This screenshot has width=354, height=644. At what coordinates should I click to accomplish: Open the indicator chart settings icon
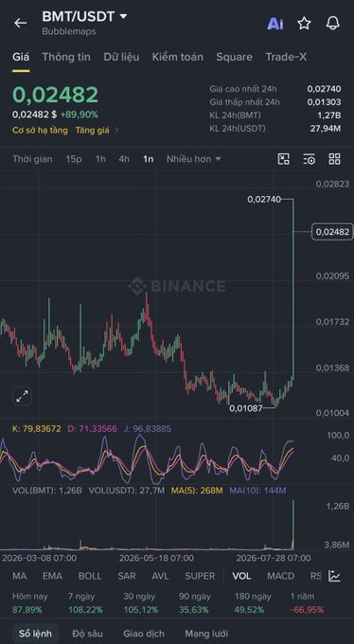[335, 576]
